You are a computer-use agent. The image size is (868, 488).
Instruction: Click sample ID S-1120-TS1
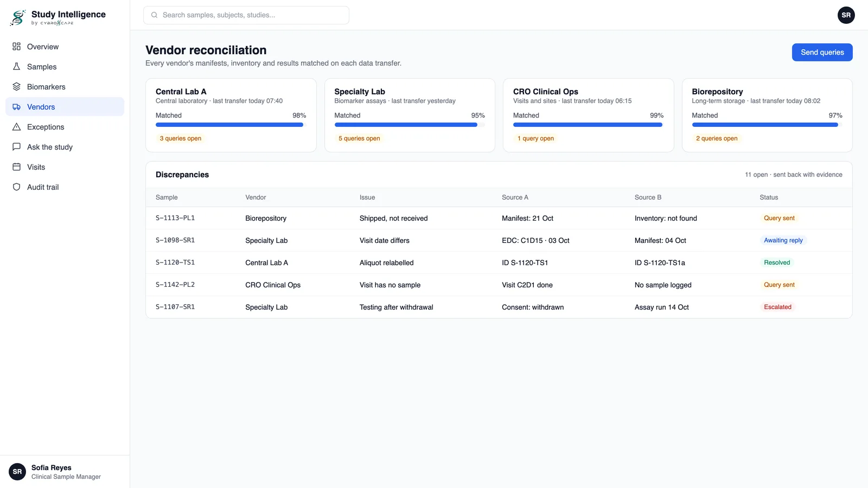coord(175,262)
